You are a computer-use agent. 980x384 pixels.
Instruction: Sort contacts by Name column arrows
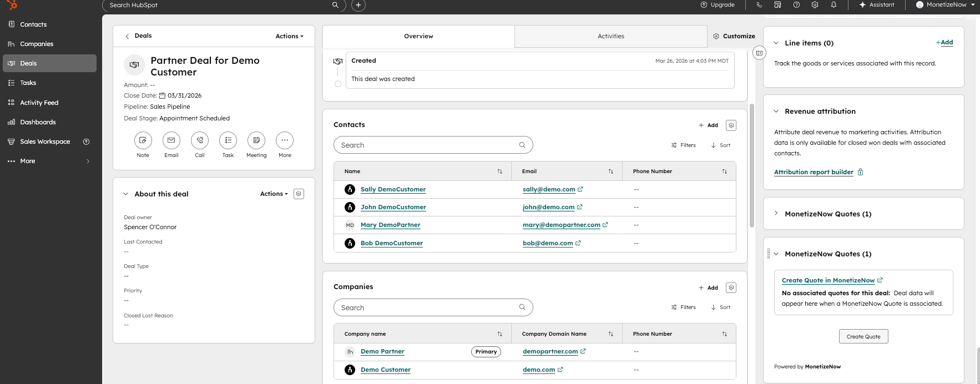(500, 171)
